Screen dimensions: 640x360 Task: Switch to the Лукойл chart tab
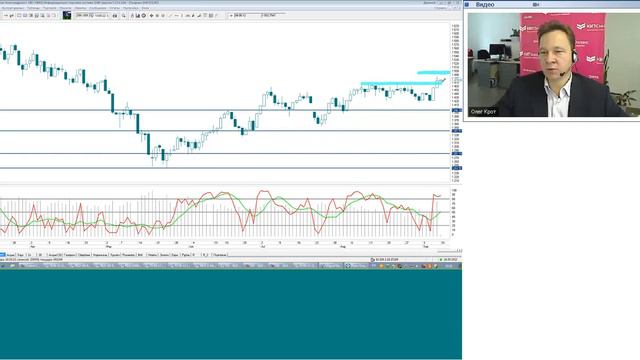115,255
